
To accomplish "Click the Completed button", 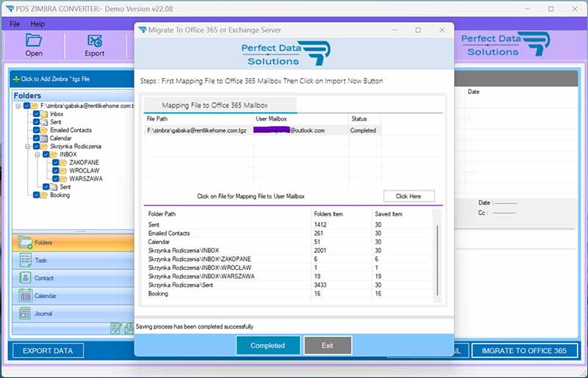I will pos(268,346).
